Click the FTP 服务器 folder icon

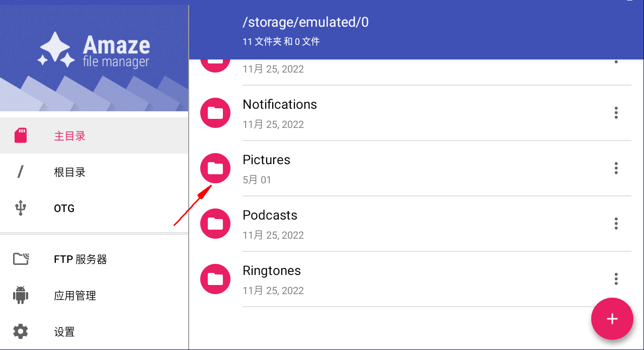pos(21,259)
